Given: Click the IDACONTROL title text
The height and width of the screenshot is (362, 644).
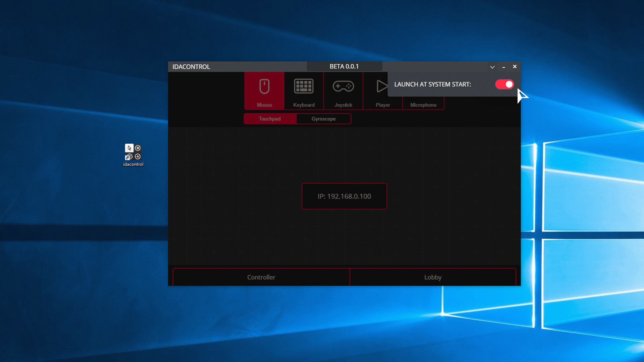Looking at the screenshot, I should coord(191,67).
